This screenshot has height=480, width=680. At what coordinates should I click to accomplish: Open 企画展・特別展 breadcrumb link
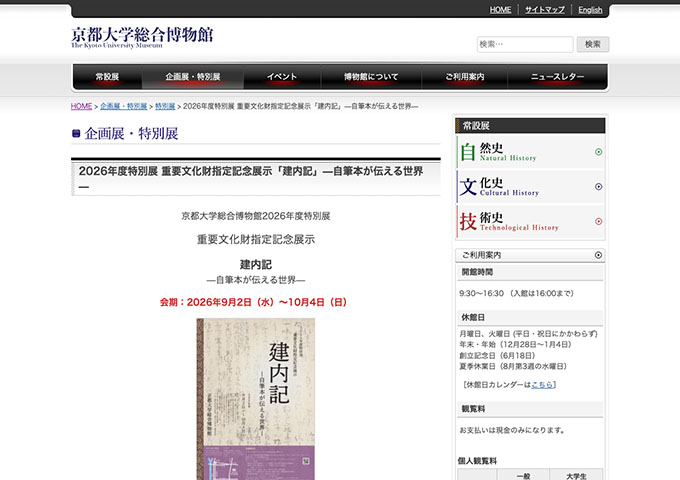click(x=124, y=106)
